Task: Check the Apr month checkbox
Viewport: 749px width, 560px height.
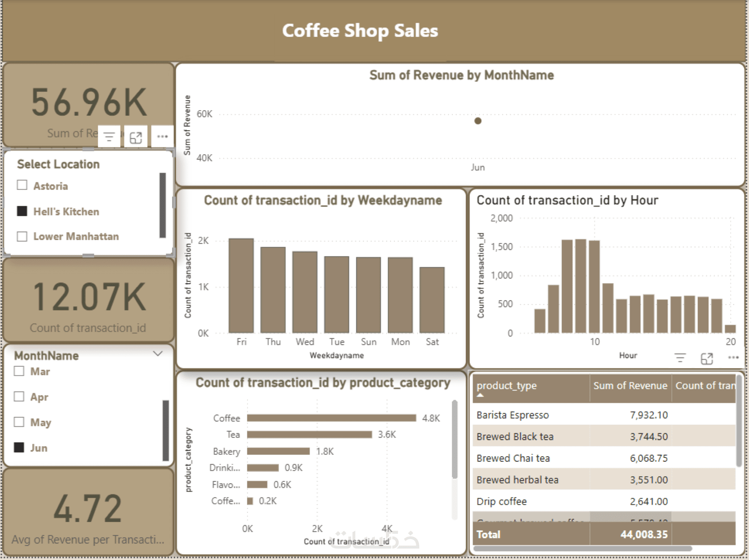Action: [19, 397]
